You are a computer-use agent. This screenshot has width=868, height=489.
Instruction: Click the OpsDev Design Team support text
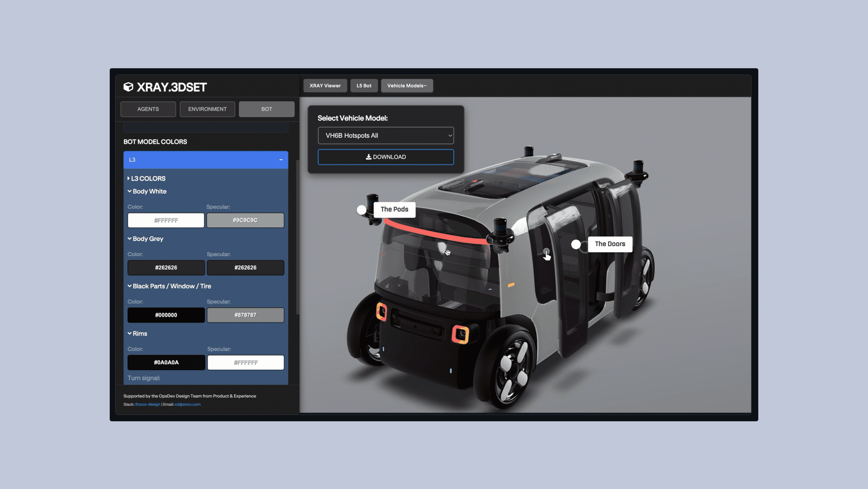(x=190, y=396)
